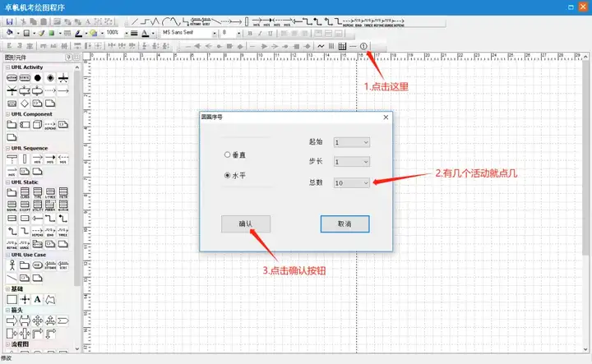The height and width of the screenshot is (364, 592).
Task: Click the shapes panel scroll-up arrow
Action: click(x=77, y=67)
